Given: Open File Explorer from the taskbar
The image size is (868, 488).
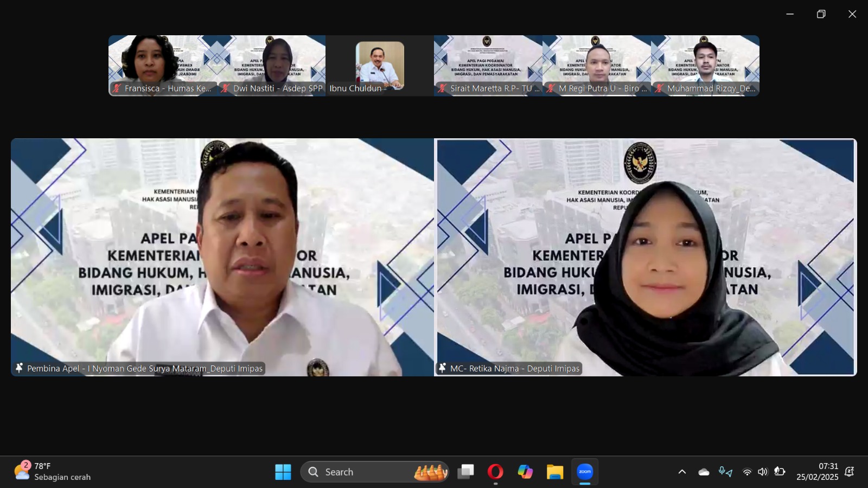Looking at the screenshot, I should (x=554, y=472).
